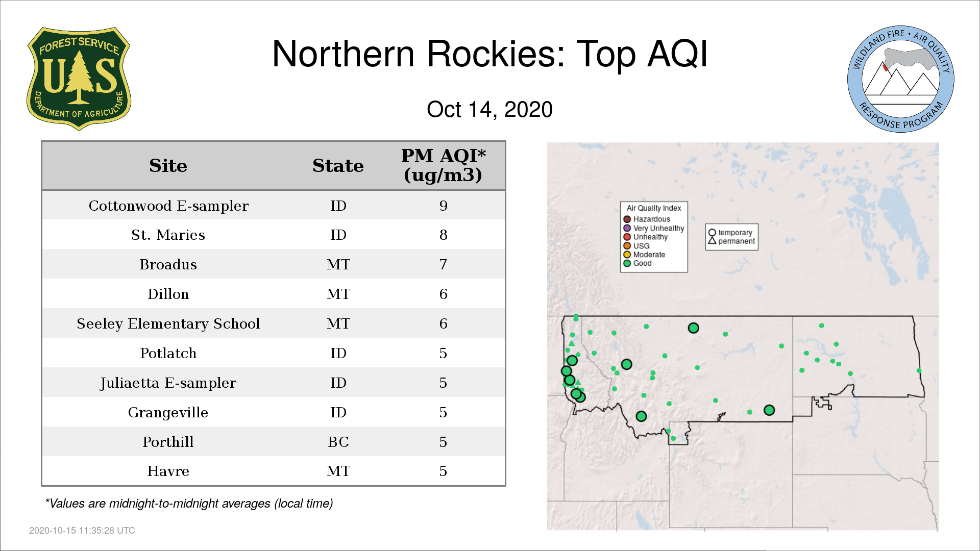Click the temporary circle legend symbol
980x551 pixels.
712,233
